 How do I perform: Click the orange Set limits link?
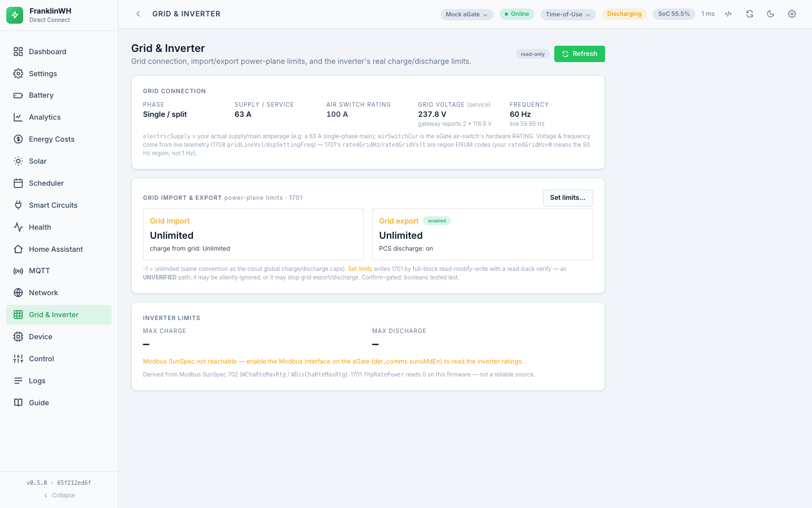[360, 269]
